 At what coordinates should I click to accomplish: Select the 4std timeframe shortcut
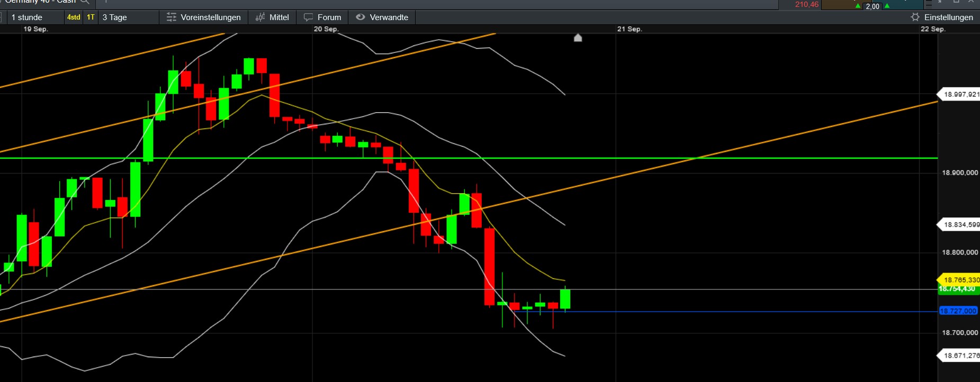click(x=74, y=17)
